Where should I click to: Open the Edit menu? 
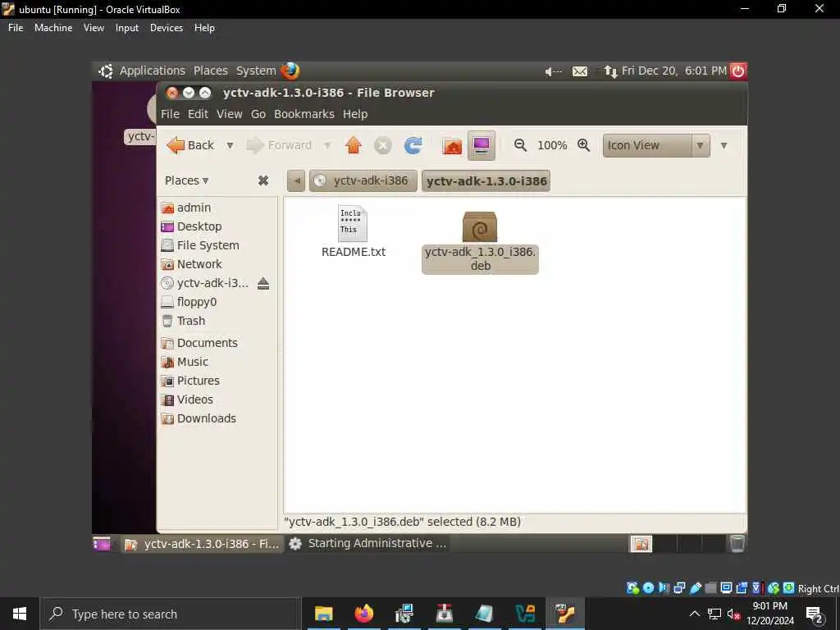[198, 114]
